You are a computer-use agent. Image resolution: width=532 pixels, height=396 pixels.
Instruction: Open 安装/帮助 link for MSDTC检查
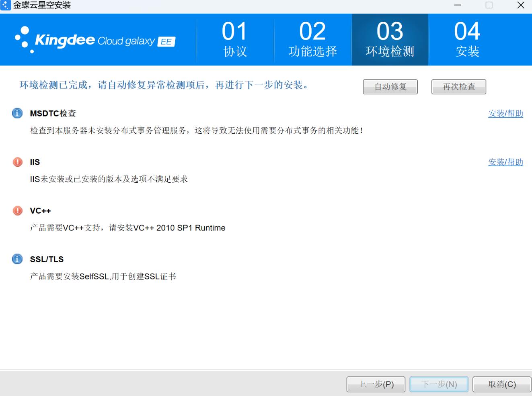pos(505,114)
